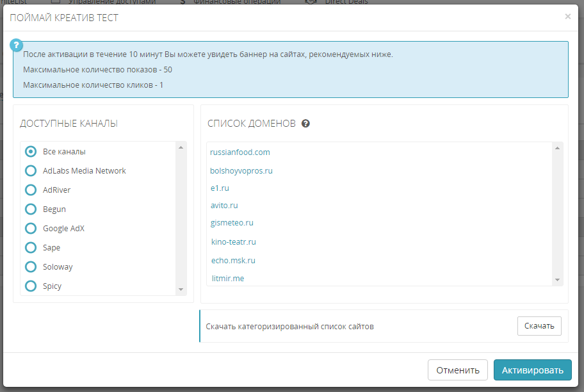Open the gismeteo.ru domain link

click(x=232, y=223)
